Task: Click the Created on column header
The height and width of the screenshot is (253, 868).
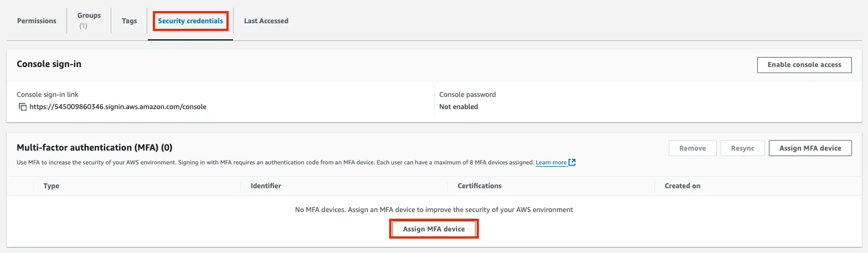Action: tap(682, 186)
